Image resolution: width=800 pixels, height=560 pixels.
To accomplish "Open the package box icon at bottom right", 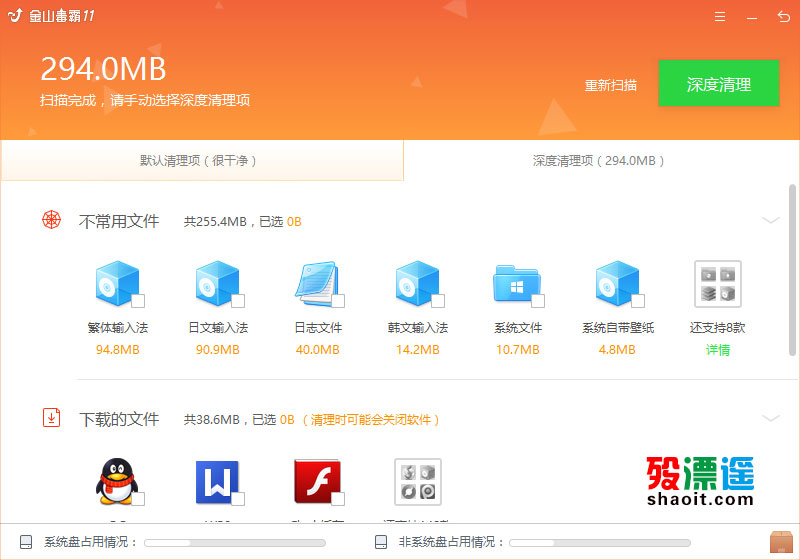I will point(781,542).
